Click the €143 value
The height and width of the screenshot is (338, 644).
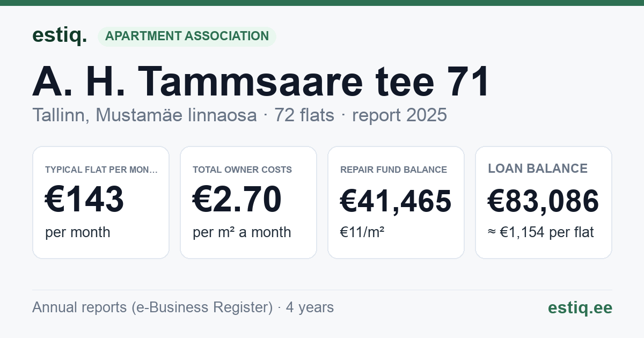[85, 199]
